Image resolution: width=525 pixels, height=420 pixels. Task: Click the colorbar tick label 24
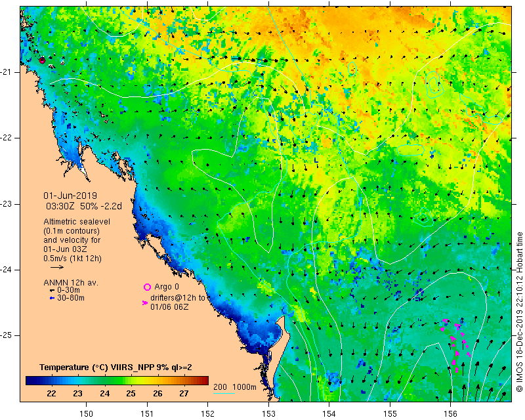coord(104,394)
